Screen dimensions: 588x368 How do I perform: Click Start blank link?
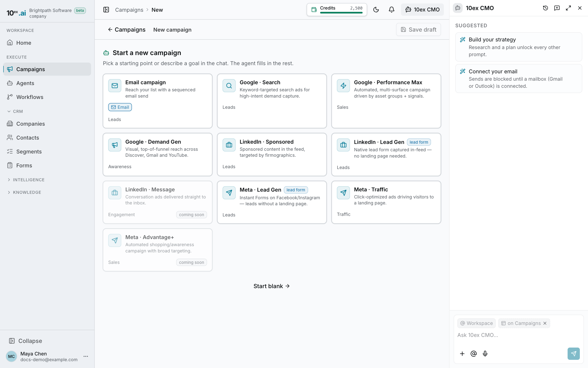coord(272,286)
